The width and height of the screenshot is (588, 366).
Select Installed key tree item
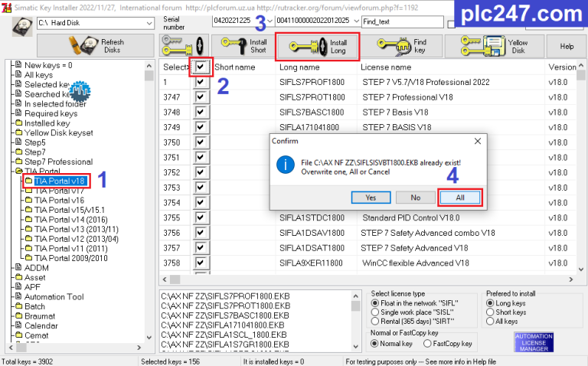(47, 123)
